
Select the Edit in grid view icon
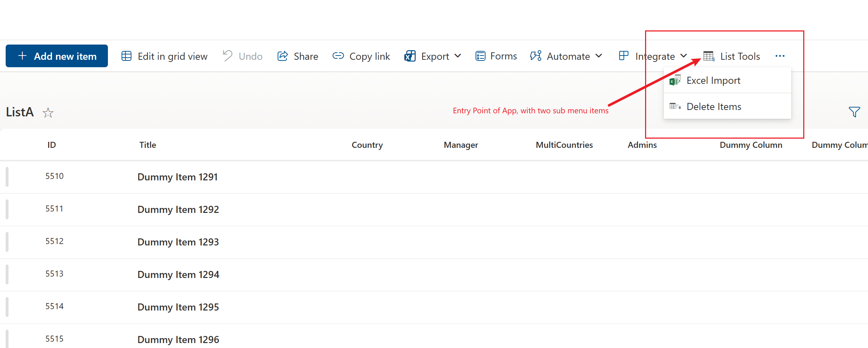[x=126, y=56]
